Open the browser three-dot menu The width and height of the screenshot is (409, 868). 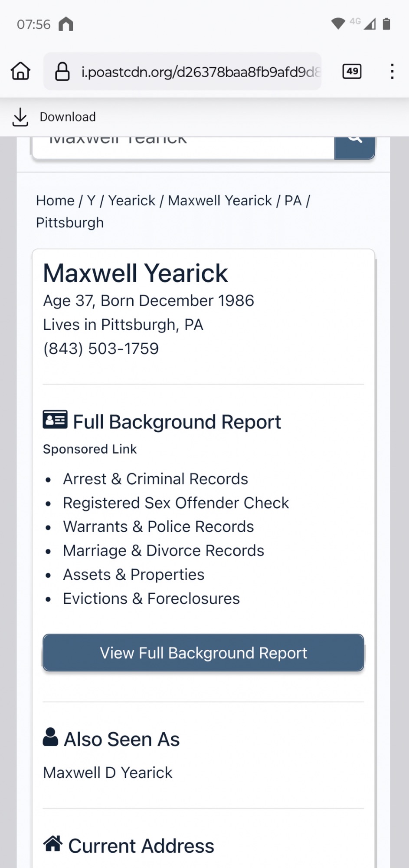(x=392, y=71)
